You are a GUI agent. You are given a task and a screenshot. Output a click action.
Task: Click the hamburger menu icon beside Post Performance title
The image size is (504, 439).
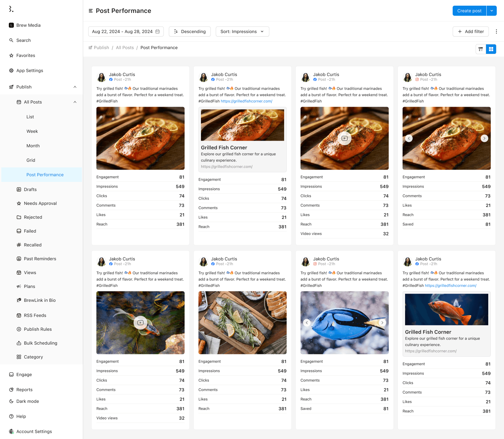click(x=91, y=11)
